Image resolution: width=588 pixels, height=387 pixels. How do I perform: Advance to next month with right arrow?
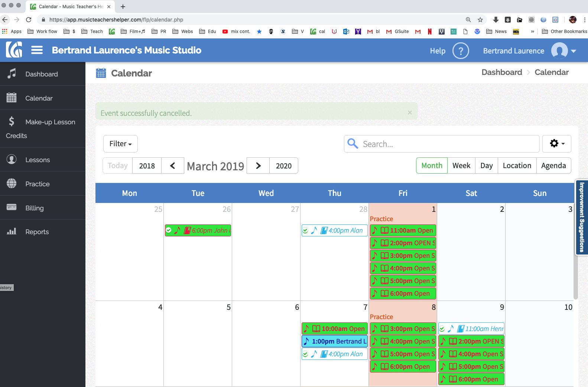258,166
